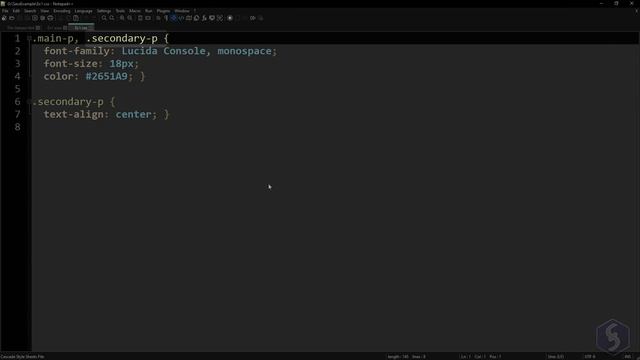Click the 'text-align' property name
The width and height of the screenshot is (640, 360).
(73, 114)
